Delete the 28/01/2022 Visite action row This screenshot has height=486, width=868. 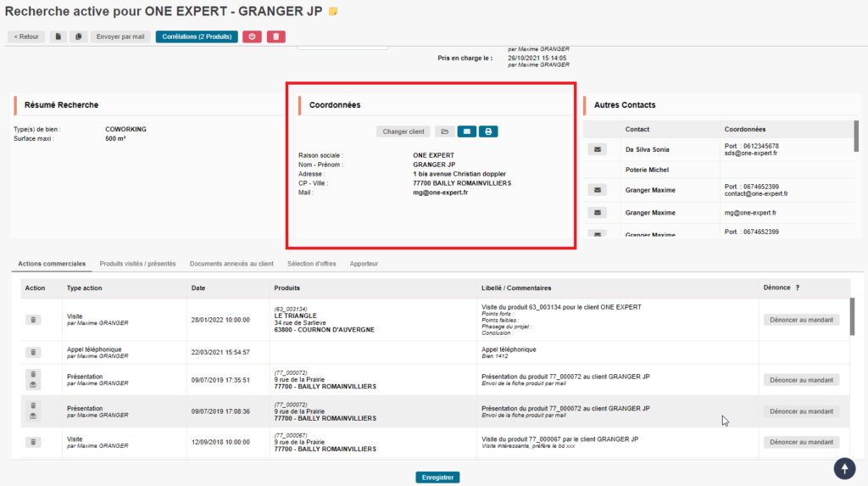[33, 320]
